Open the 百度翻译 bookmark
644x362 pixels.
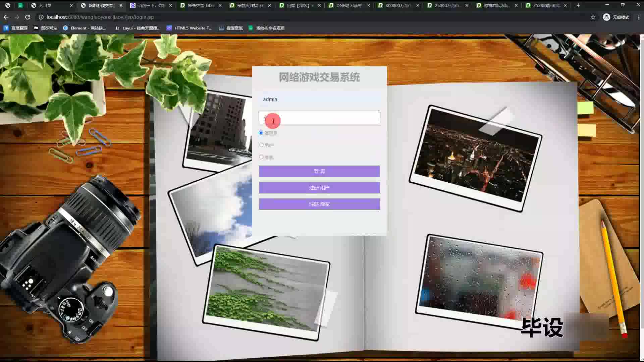click(16, 28)
